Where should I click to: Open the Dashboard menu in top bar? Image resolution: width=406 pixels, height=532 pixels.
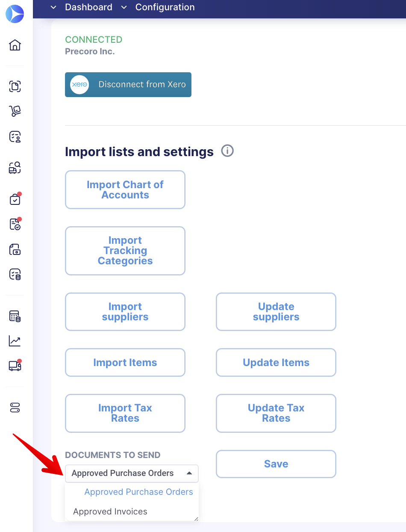click(x=88, y=7)
